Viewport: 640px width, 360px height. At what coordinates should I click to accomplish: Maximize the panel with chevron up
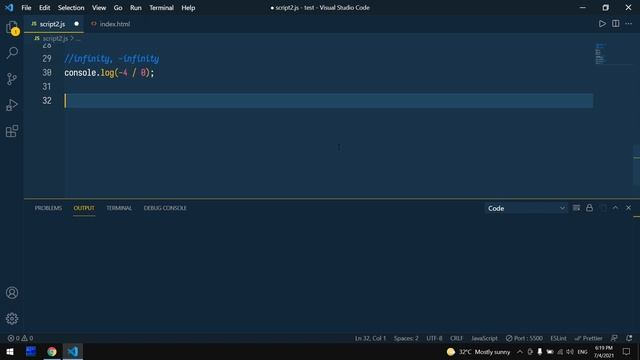pyautogui.click(x=615, y=208)
